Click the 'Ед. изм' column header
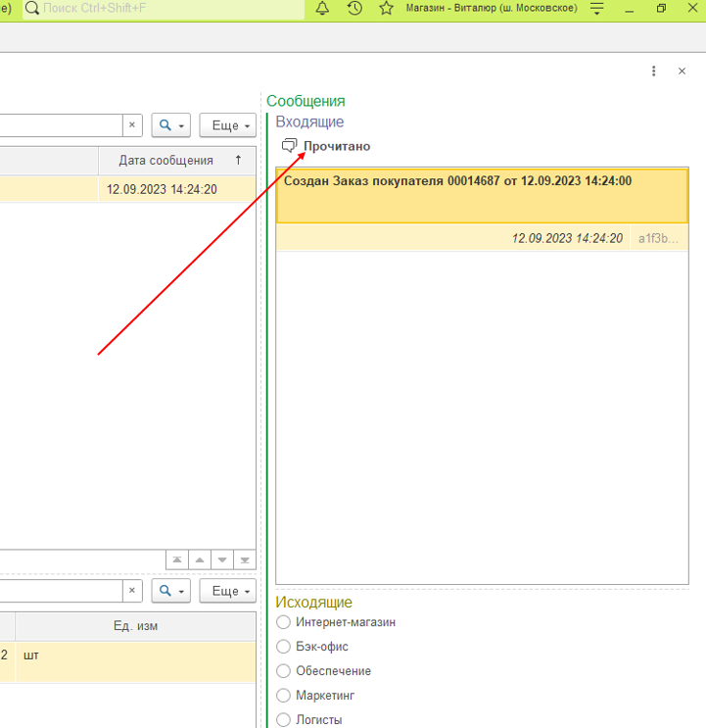Screen dimensions: 706x728 pos(135,626)
